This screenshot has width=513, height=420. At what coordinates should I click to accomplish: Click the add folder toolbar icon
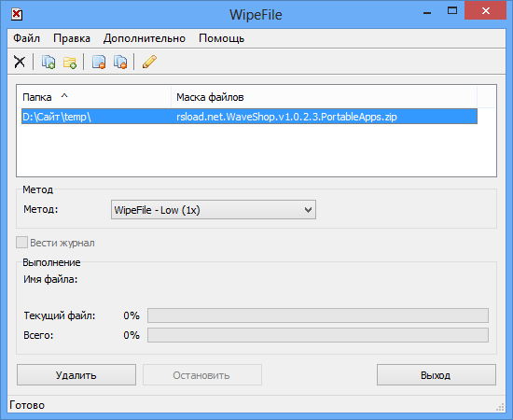pos(70,62)
